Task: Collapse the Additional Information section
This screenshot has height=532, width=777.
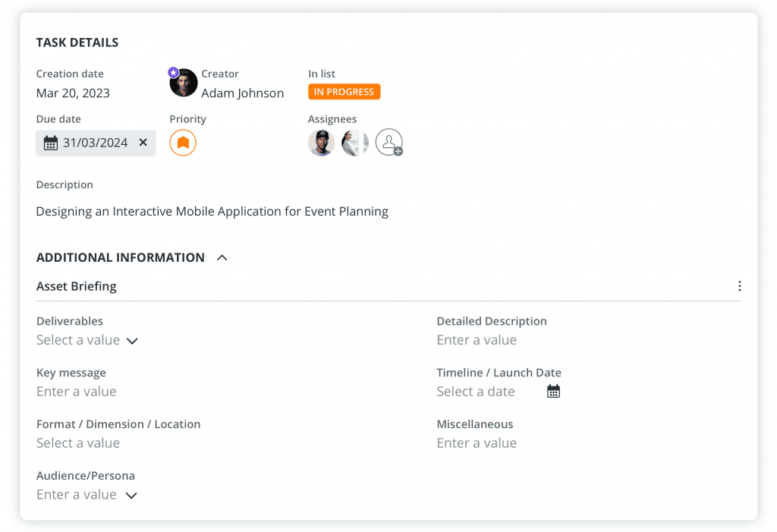Action: (222, 258)
